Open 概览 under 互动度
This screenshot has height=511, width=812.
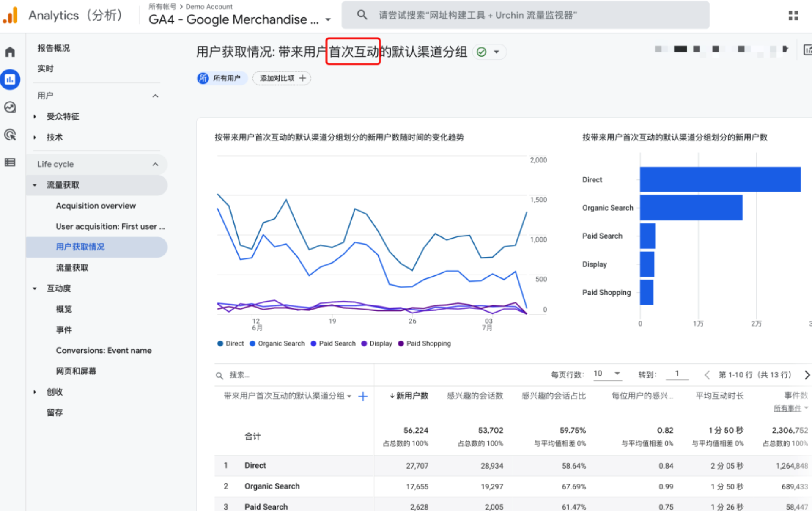(x=64, y=309)
